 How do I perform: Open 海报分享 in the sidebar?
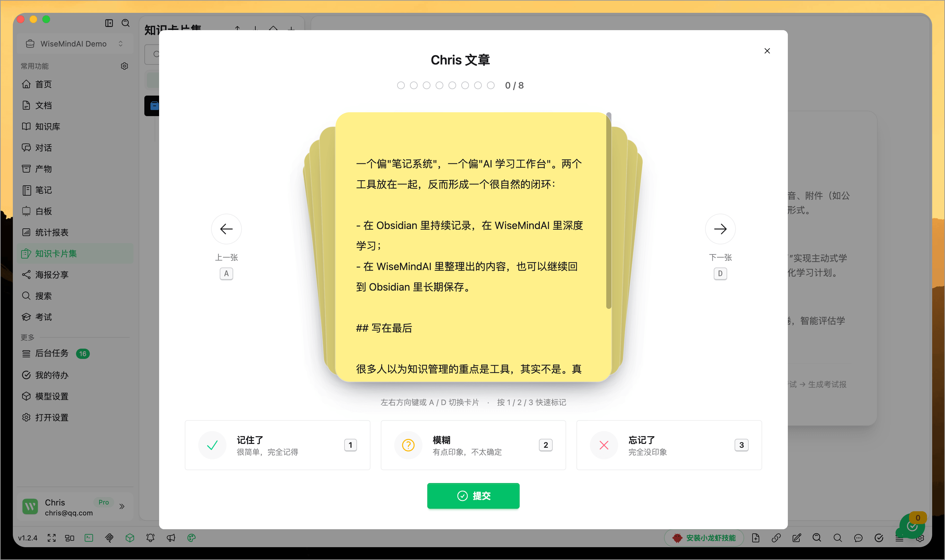pos(75,274)
